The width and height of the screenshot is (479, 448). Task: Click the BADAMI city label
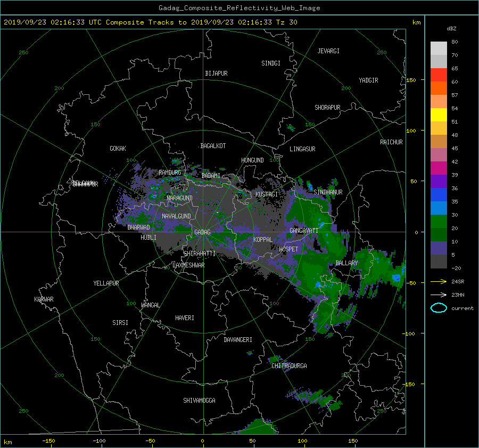pos(211,176)
